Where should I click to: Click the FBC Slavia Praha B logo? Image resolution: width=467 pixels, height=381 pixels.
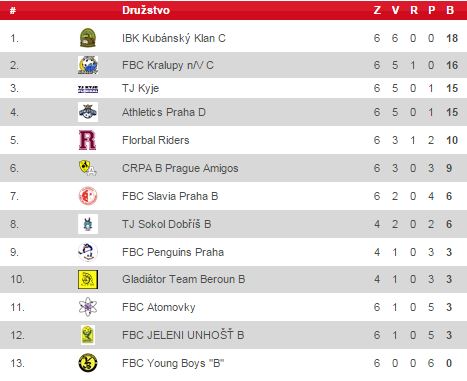tap(88, 196)
